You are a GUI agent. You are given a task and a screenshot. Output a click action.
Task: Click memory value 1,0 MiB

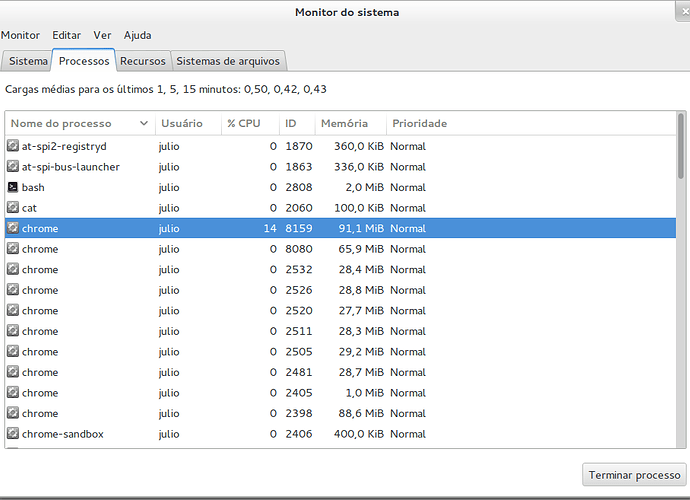[364, 393]
